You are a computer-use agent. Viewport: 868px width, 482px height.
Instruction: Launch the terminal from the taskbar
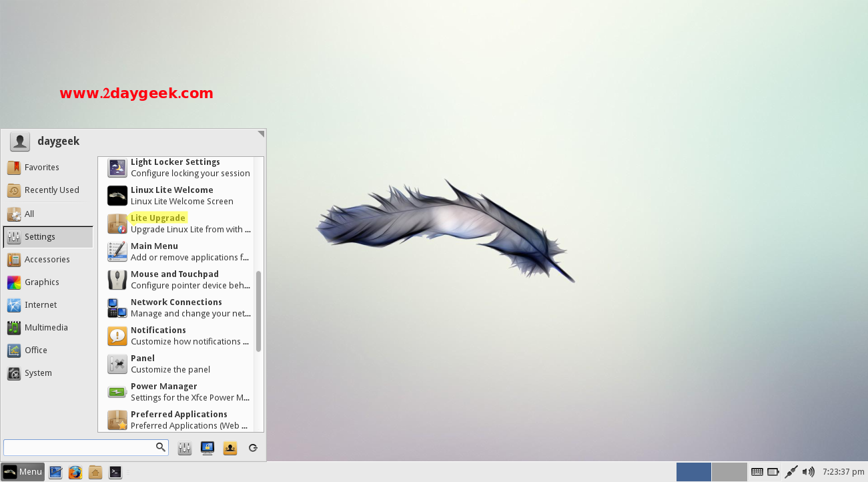(115, 472)
